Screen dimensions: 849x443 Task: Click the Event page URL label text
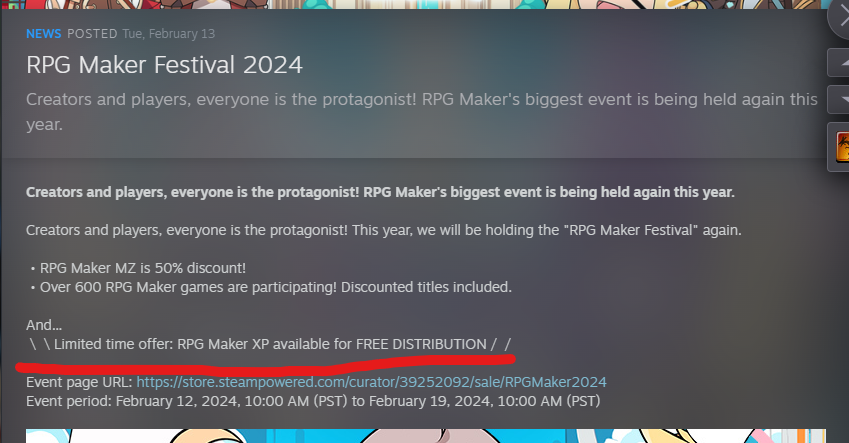[x=79, y=382]
